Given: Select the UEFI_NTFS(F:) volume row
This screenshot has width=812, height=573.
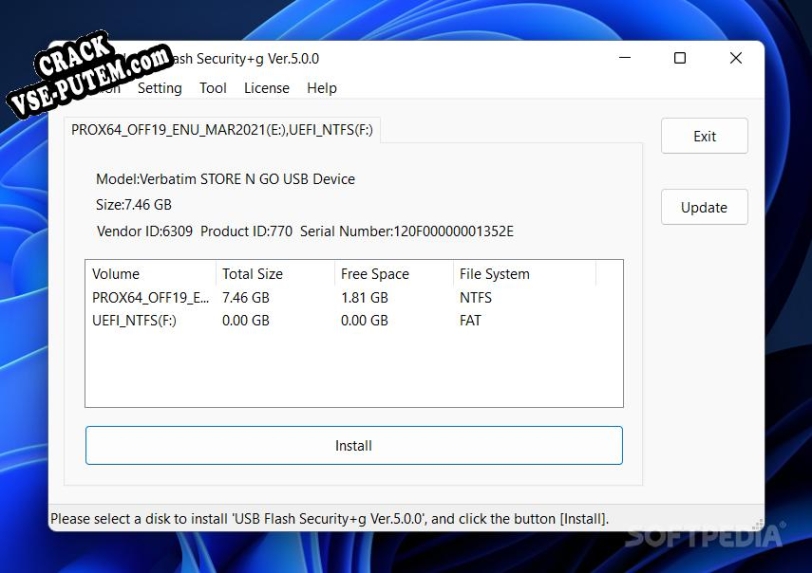Looking at the screenshot, I should coord(354,320).
